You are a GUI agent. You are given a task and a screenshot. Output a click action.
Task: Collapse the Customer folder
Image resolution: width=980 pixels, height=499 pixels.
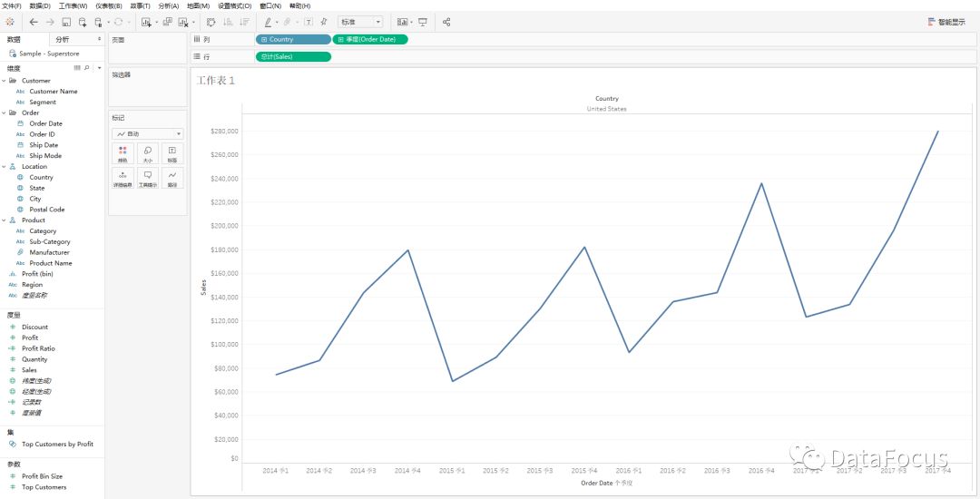(4, 81)
